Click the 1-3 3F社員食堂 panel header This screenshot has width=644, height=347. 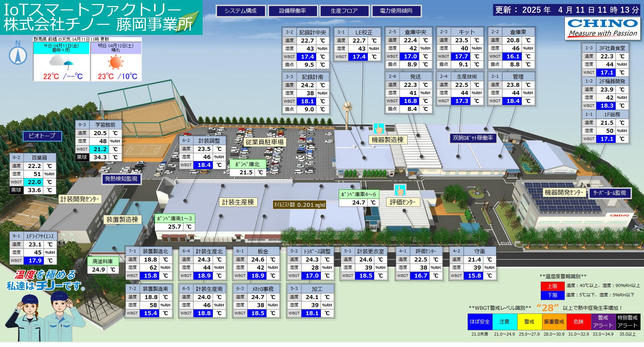click(x=605, y=48)
